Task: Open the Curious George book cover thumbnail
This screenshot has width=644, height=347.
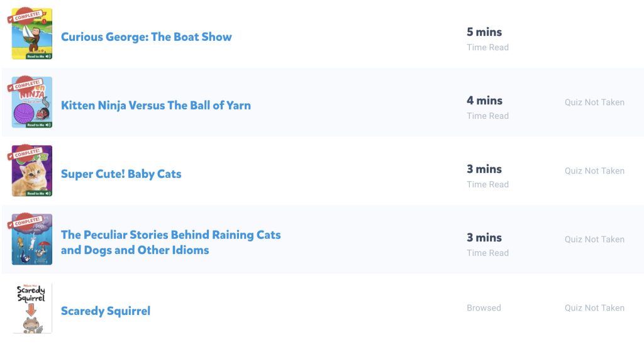Action: tap(32, 34)
